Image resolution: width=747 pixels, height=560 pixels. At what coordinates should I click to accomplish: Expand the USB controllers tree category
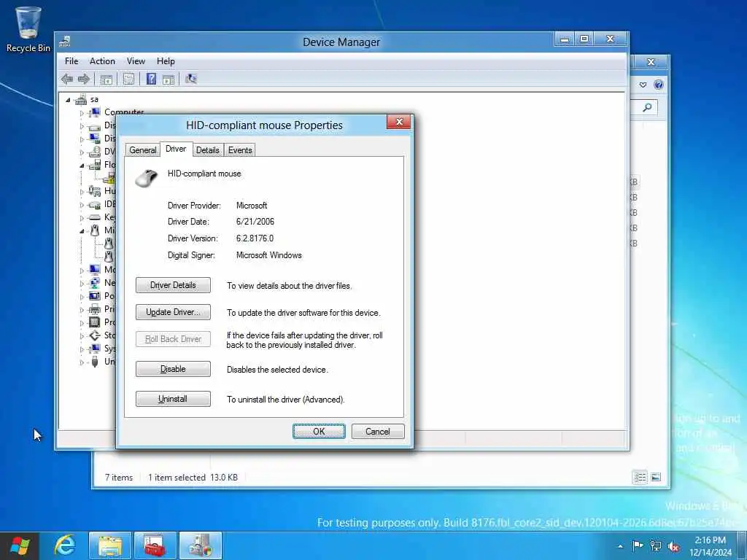(x=82, y=362)
